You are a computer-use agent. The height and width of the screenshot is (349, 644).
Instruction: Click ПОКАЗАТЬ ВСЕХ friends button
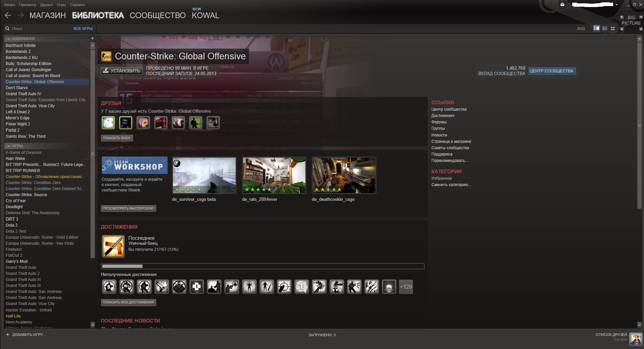pos(117,138)
